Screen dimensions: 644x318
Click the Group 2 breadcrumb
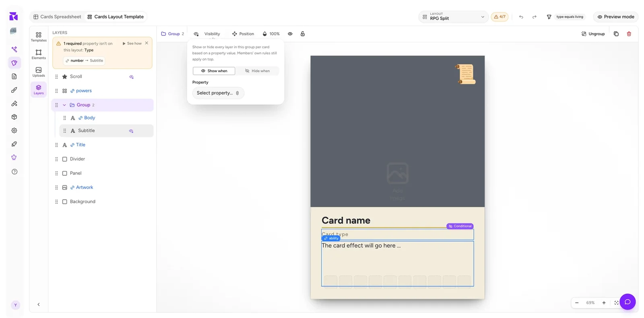[173, 34]
